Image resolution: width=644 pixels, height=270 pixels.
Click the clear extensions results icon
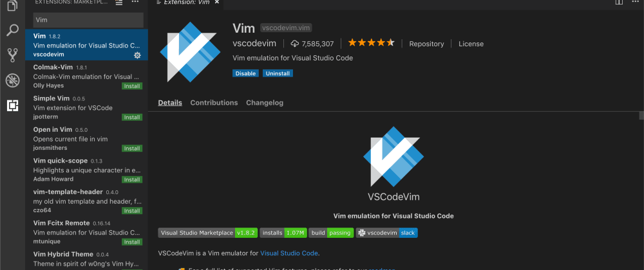(118, 3)
